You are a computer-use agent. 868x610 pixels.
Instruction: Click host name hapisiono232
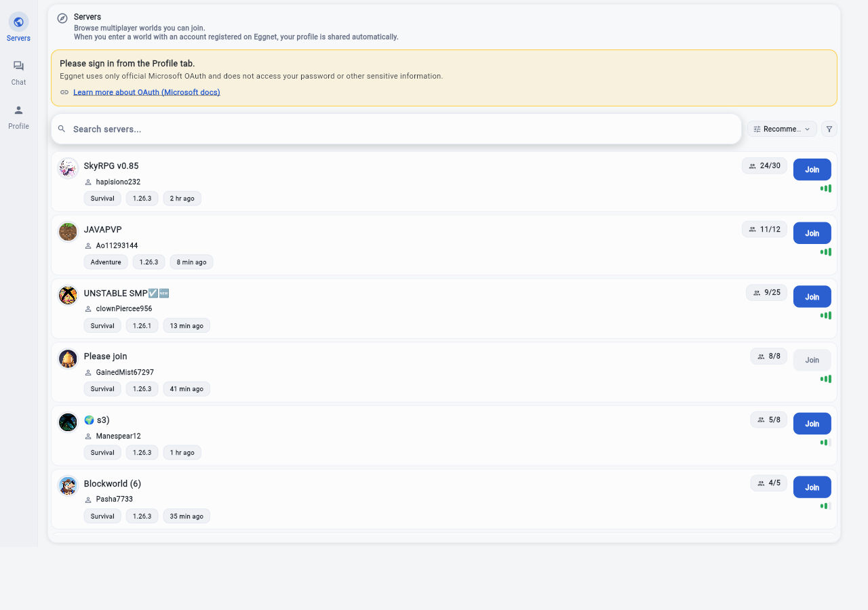[118, 182]
